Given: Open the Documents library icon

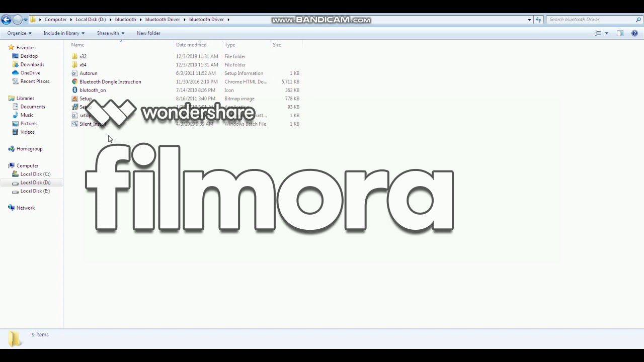Looking at the screenshot, I should point(15,107).
